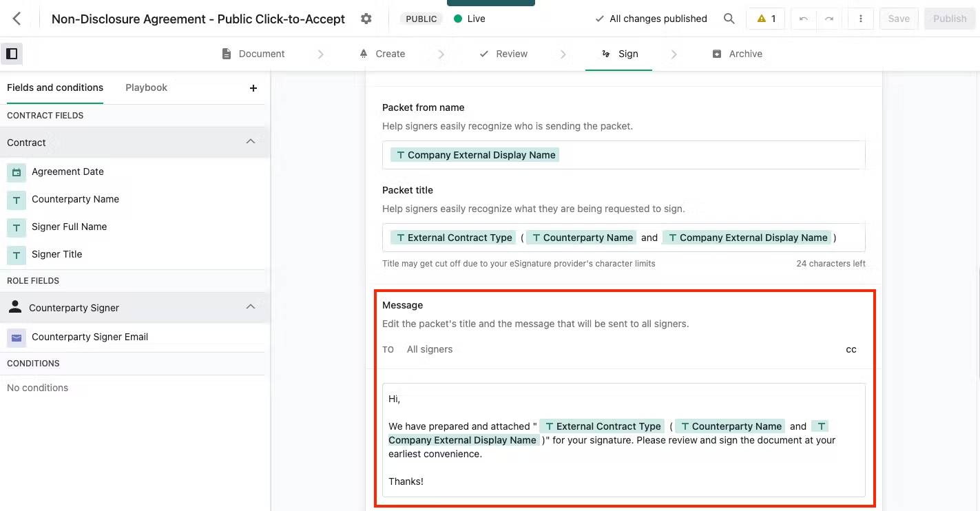Image resolution: width=980 pixels, height=511 pixels.
Task: Click the Agreement Date calendar icon
Action: click(x=16, y=172)
